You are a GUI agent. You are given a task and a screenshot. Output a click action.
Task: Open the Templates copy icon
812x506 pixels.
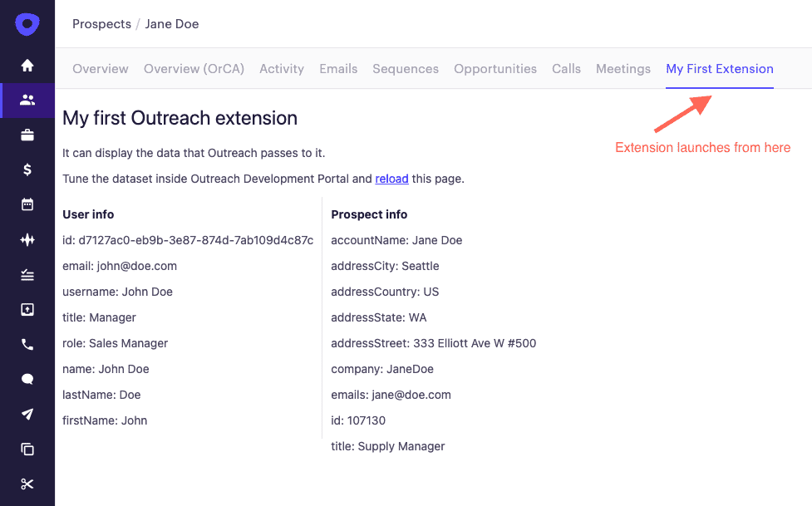pos(27,449)
